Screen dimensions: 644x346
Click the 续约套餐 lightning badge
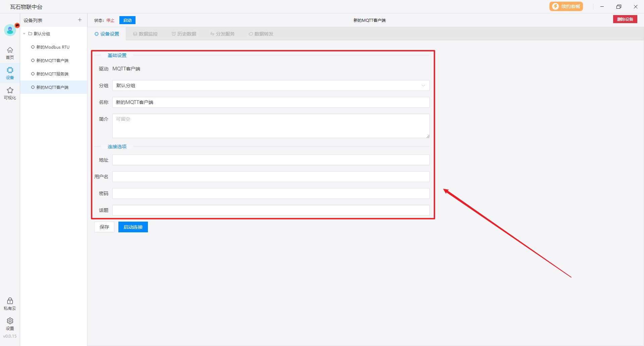(566, 6)
